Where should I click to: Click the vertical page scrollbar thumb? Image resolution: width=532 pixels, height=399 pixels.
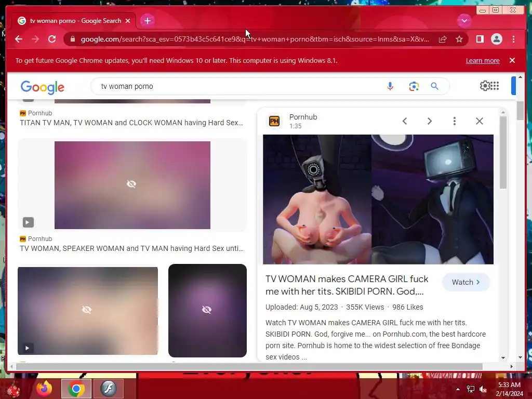pyautogui.click(x=520, y=111)
